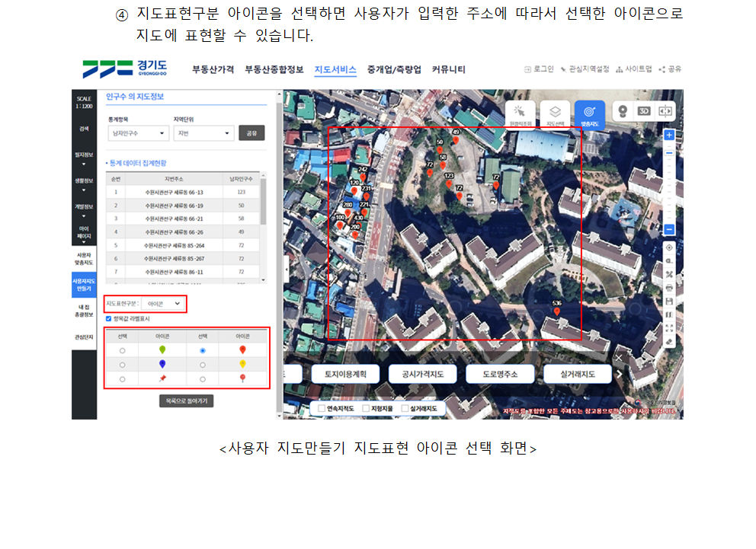
Task: Enable the 지형지물 checkbox
Action: [x=366, y=408]
